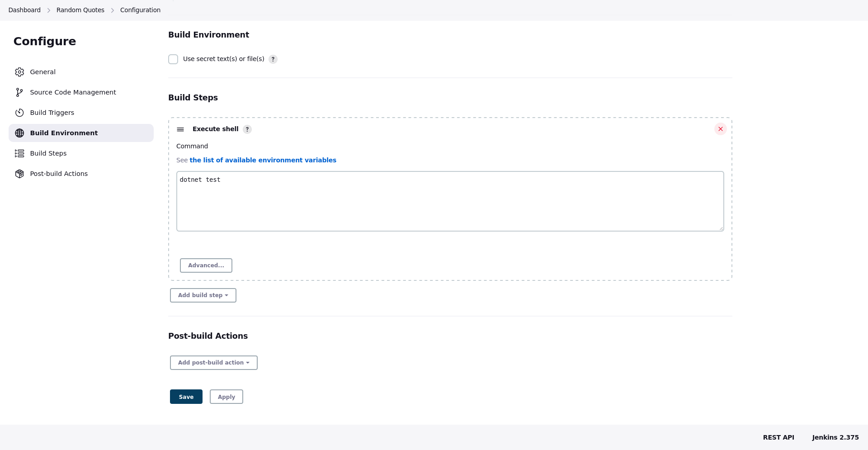Click inside the shell Command text area

[450, 201]
